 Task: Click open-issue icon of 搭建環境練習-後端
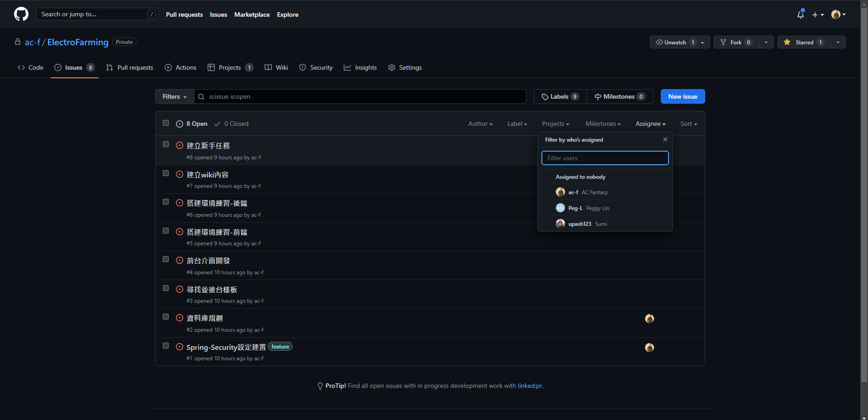tap(180, 203)
